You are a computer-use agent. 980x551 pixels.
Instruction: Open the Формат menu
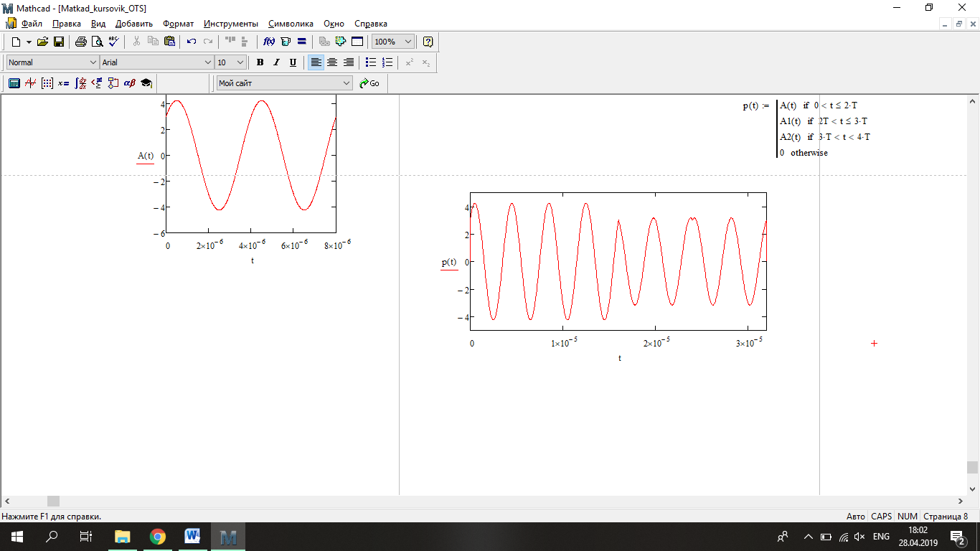click(178, 24)
